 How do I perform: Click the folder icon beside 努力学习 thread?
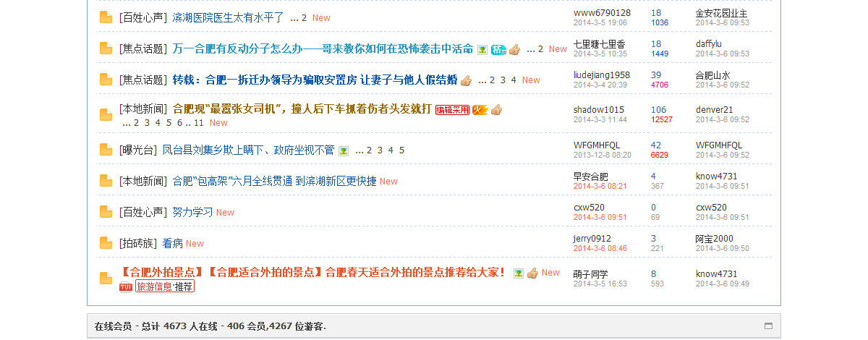pos(106,212)
